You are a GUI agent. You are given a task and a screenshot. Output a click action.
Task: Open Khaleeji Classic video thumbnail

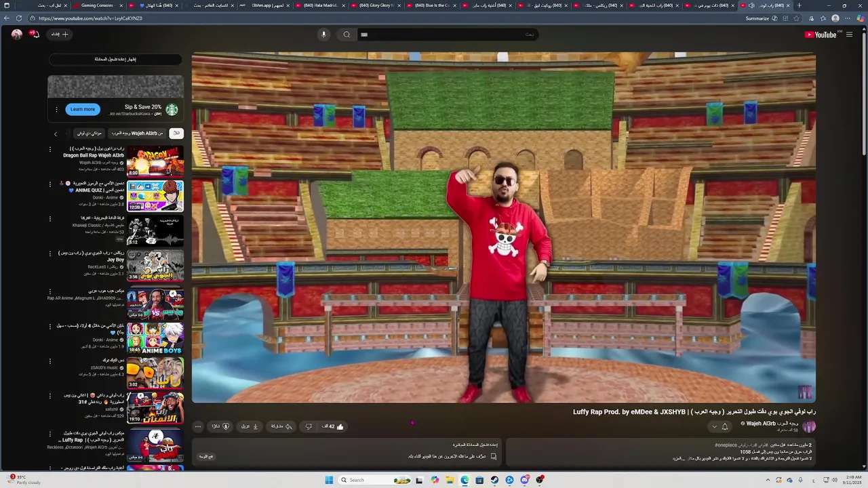[x=155, y=230]
